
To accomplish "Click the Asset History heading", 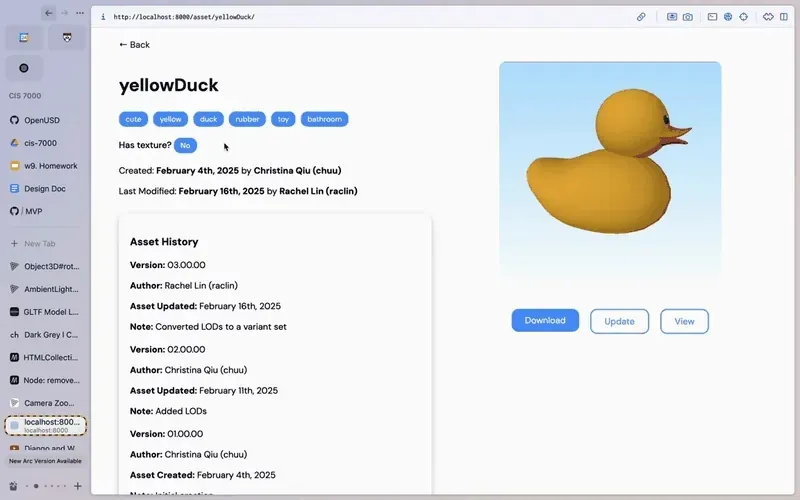I will [164, 242].
